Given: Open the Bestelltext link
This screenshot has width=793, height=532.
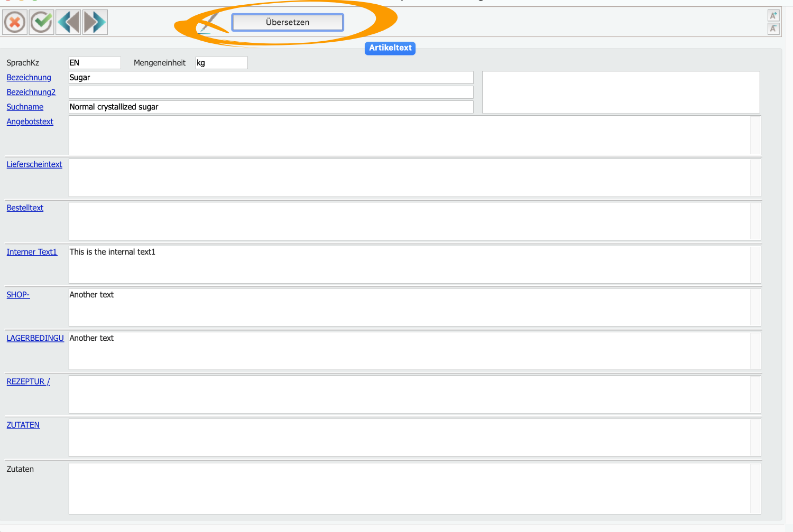Looking at the screenshot, I should (25, 208).
